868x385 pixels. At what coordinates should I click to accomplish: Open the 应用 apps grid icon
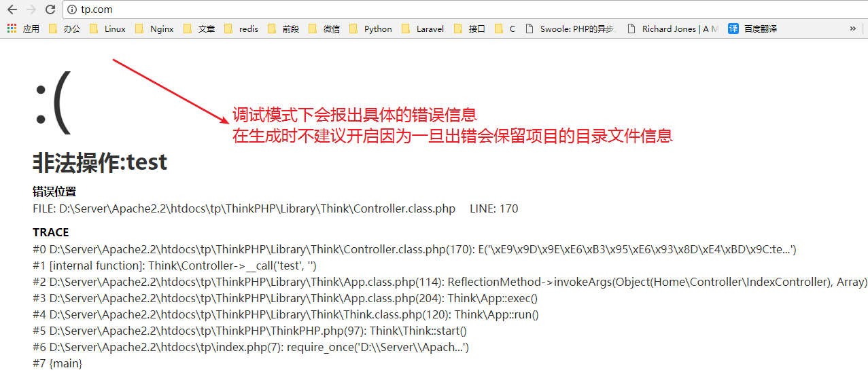coord(12,29)
